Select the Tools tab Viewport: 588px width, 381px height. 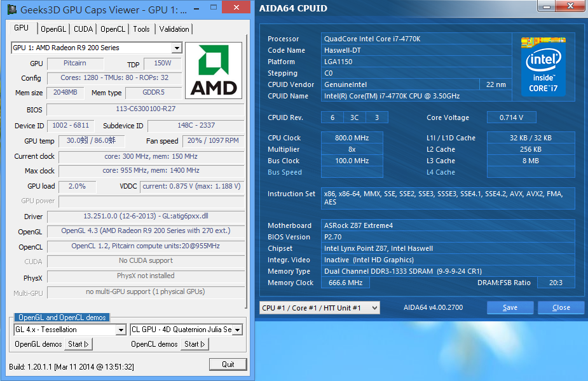point(141,29)
